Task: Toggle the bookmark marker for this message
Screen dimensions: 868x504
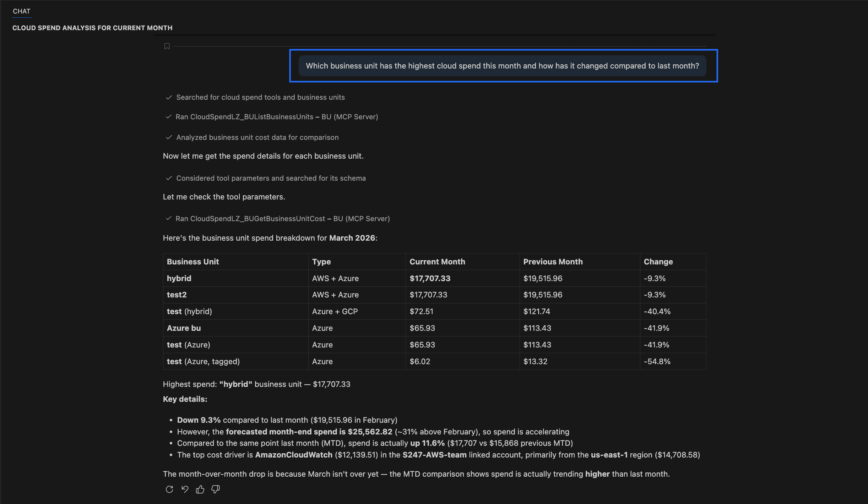Action: tap(167, 46)
